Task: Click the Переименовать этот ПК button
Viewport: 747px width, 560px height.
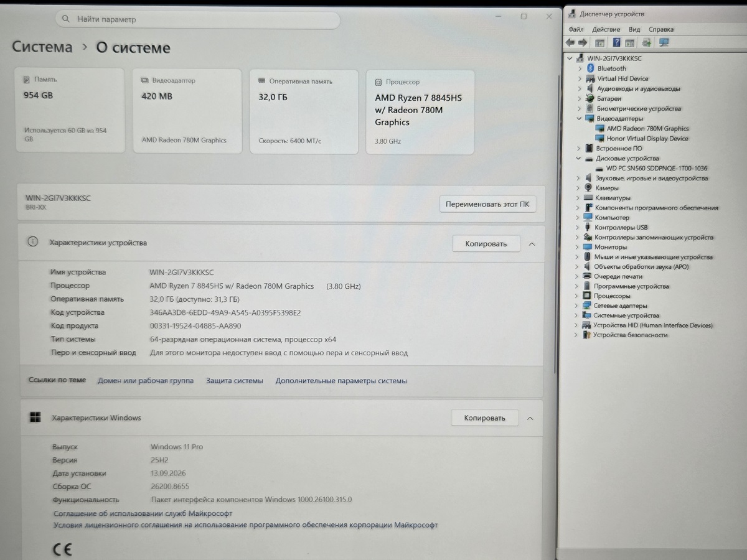Action: pos(487,204)
